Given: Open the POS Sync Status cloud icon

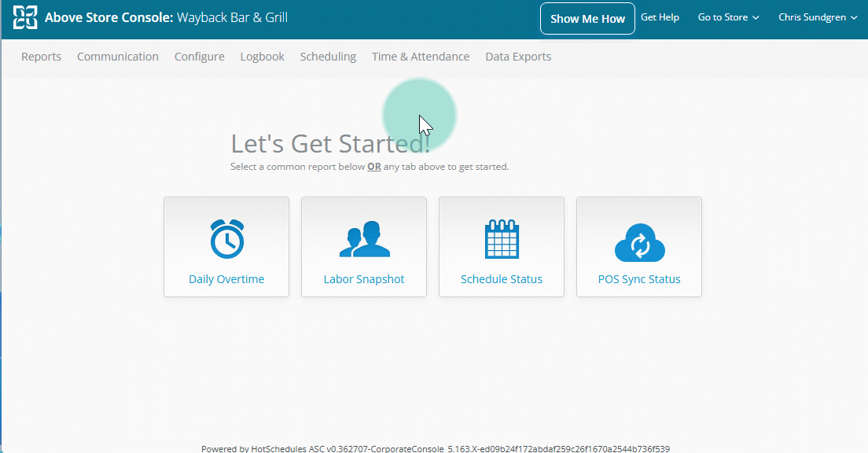Looking at the screenshot, I should [x=639, y=242].
